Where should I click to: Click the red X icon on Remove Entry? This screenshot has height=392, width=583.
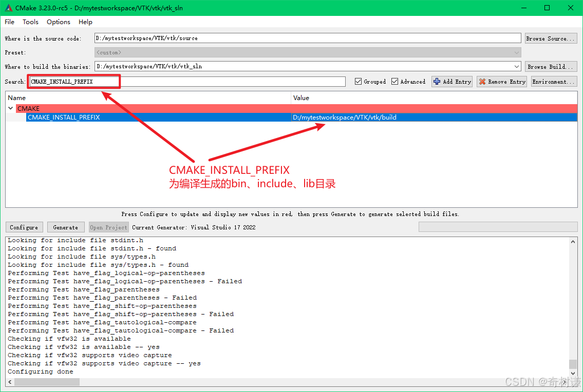482,82
